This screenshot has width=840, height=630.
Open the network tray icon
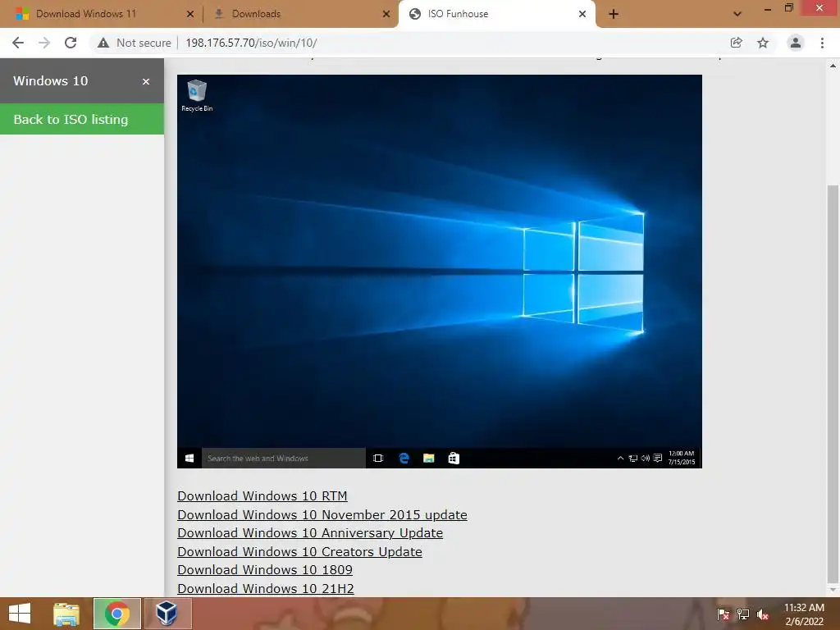743,614
